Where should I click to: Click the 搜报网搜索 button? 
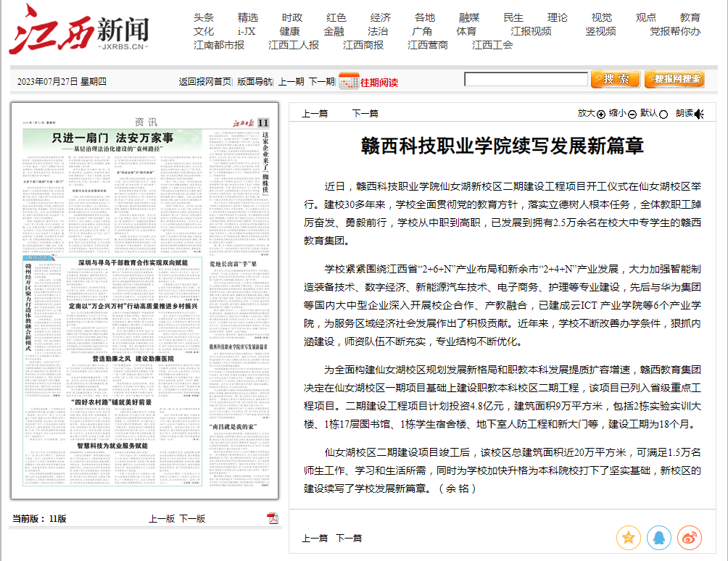click(674, 79)
